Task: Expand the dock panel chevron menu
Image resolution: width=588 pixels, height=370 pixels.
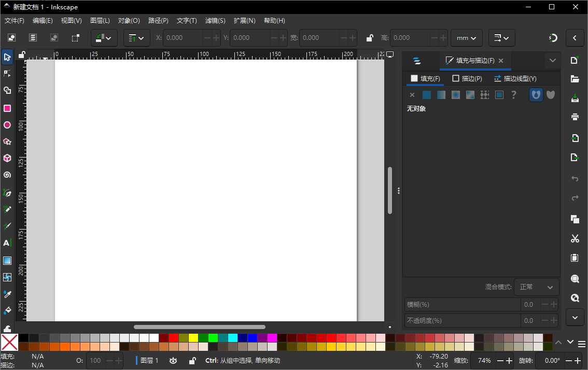Action: tap(552, 60)
